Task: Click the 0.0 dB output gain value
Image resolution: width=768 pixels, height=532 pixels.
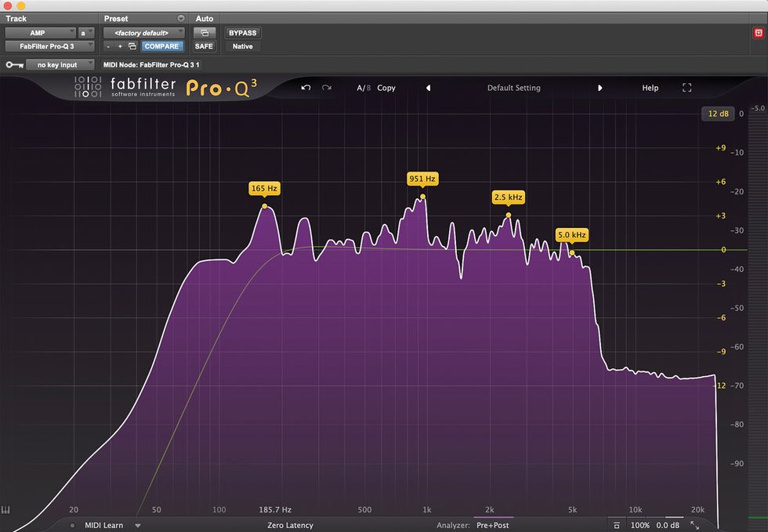Action: coord(668,525)
